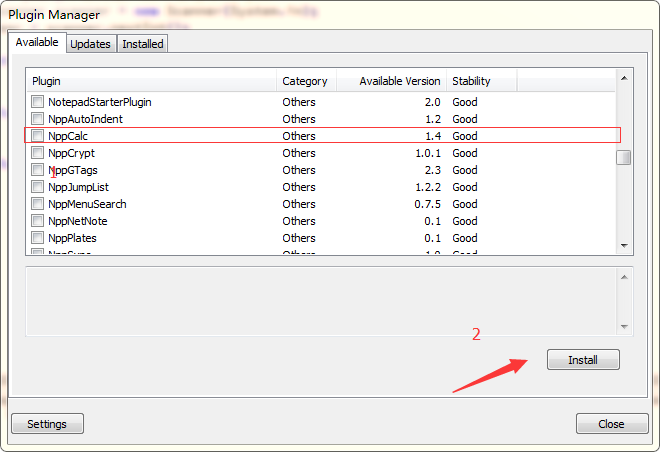Select the NppCrypt plugin name
This screenshot has height=452, width=660.
coord(72,153)
